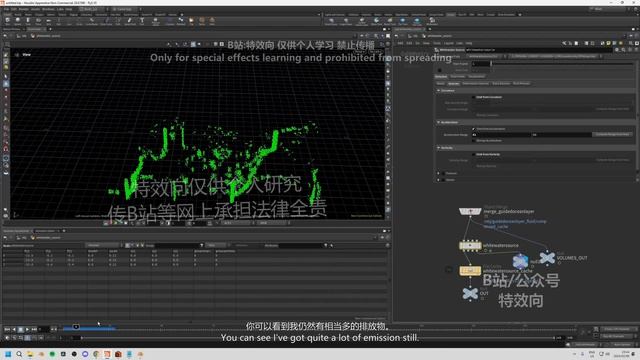Open the Build desktop selector dropdown

coord(93,9)
